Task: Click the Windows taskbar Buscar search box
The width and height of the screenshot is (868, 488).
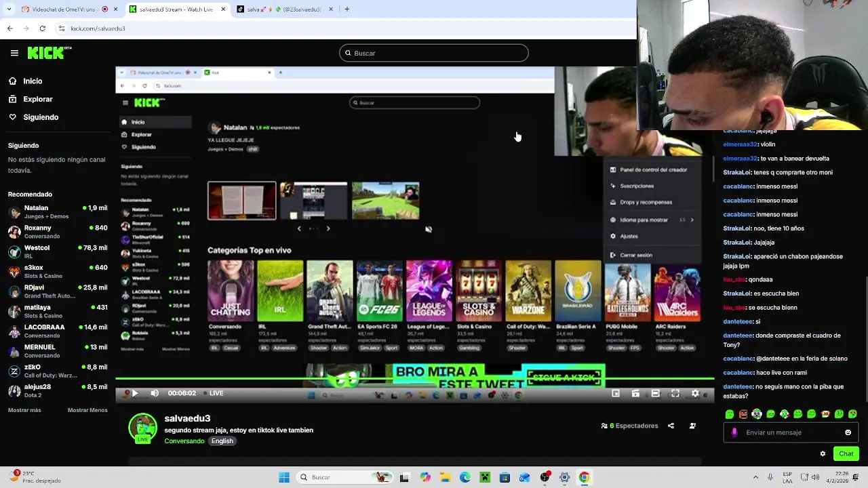Action: [345, 477]
